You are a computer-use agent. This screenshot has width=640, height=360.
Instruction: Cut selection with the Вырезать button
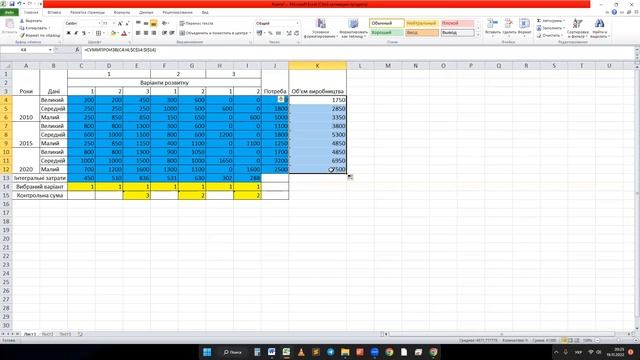click(31, 21)
